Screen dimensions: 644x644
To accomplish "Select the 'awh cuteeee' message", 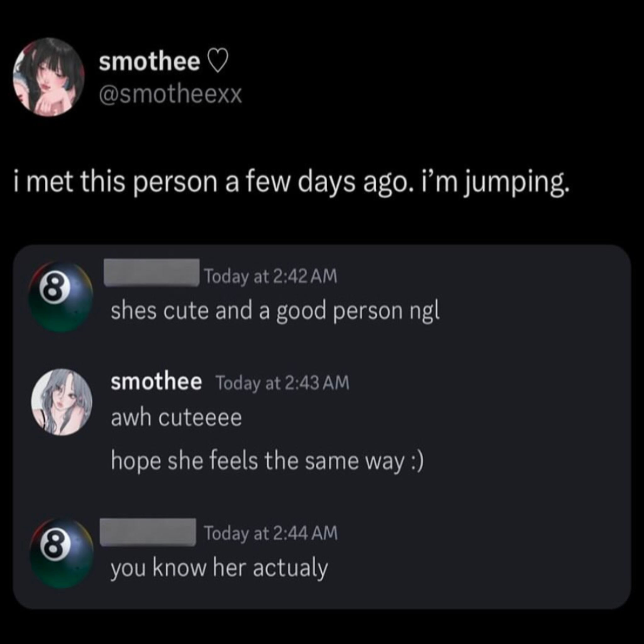I will click(x=176, y=418).
